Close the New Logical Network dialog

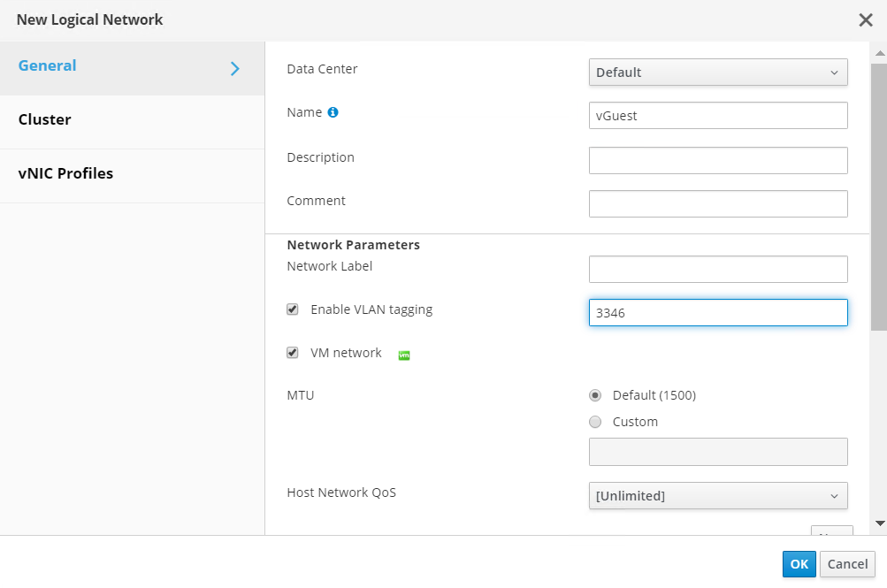pos(866,20)
